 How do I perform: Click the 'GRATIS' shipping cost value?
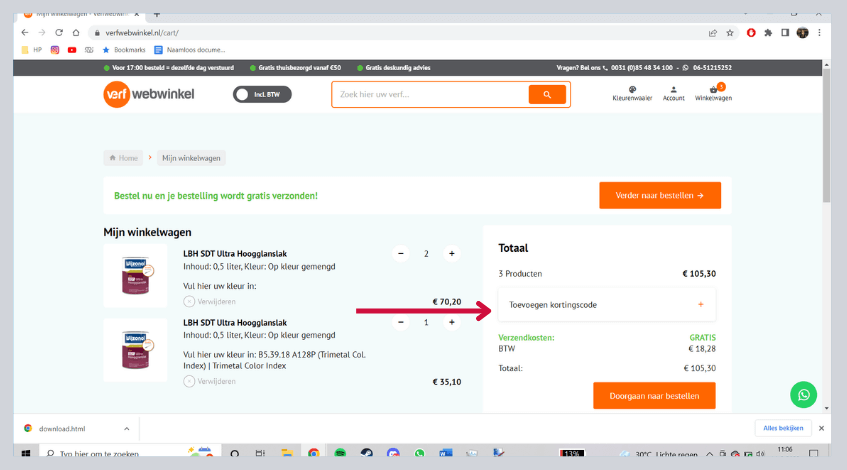[x=702, y=338]
